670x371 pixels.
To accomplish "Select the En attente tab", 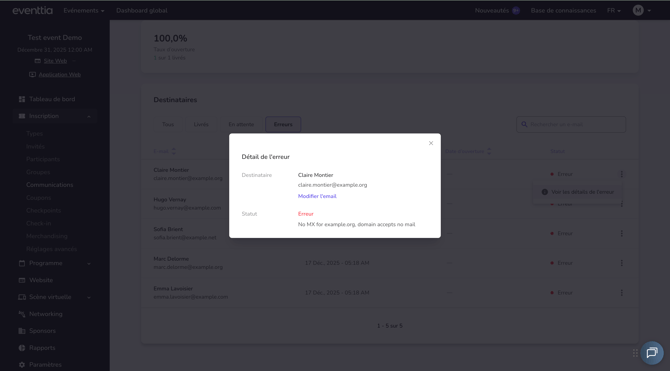I will click(x=241, y=124).
